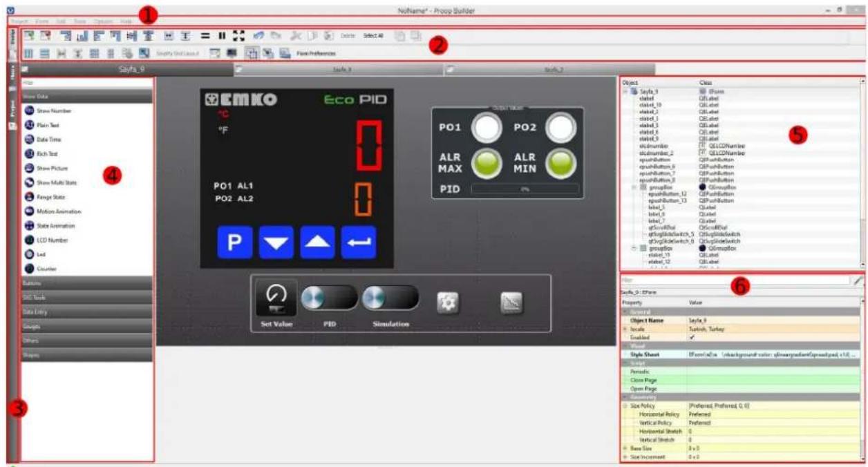Expand the Shapes widget category
The image size is (868, 467).
[x=86, y=355]
